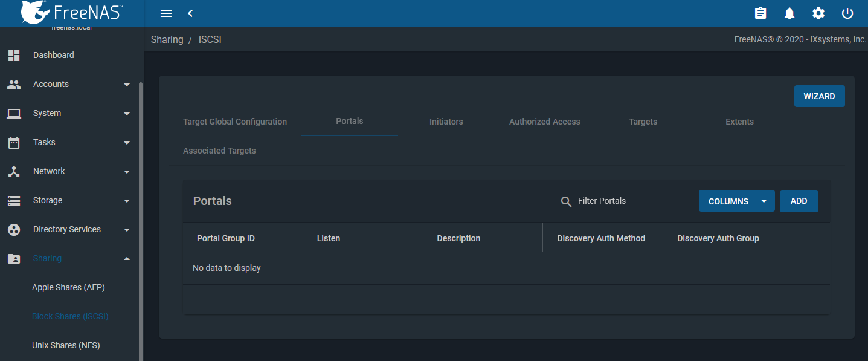Switch to the Targets tab
The width and height of the screenshot is (868, 361).
click(x=643, y=122)
